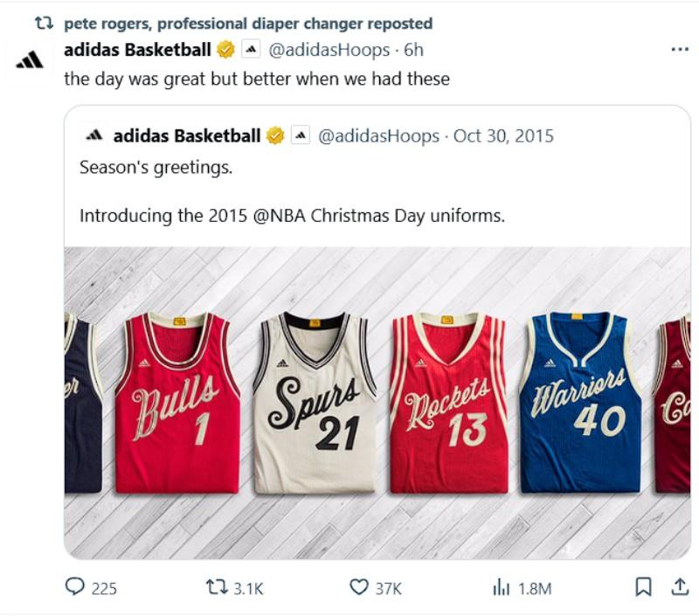Image resolution: width=699 pixels, height=616 pixels.
Task: Click the reply comment icon
Action: pyautogui.click(x=76, y=588)
